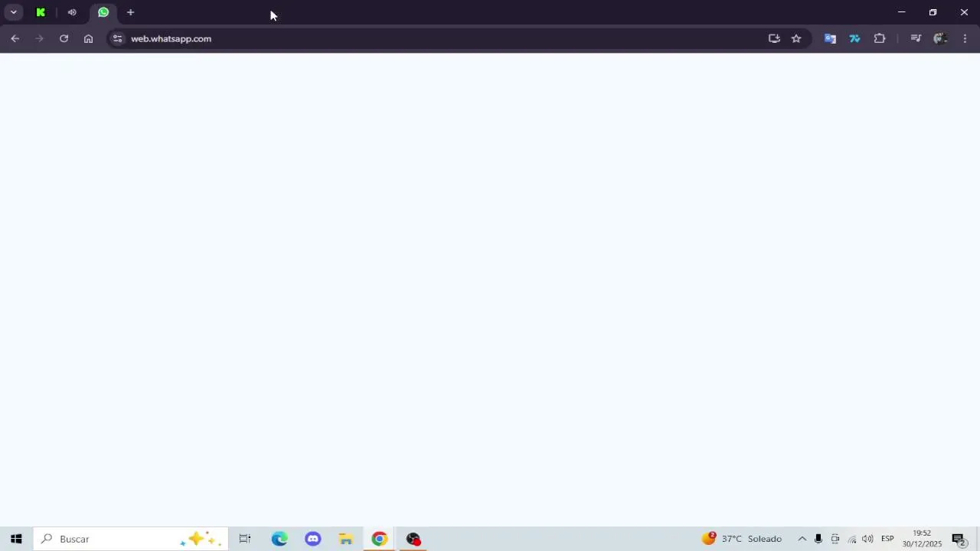Restore down the Chrome window
This screenshot has width=980, height=551.
point(933,12)
